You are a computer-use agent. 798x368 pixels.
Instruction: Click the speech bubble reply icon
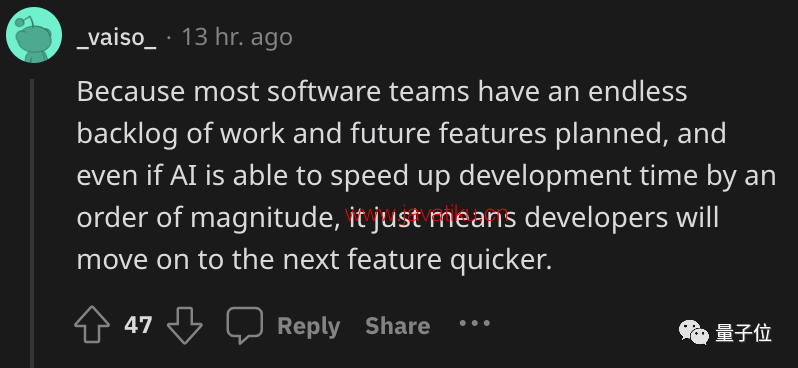[x=245, y=325]
